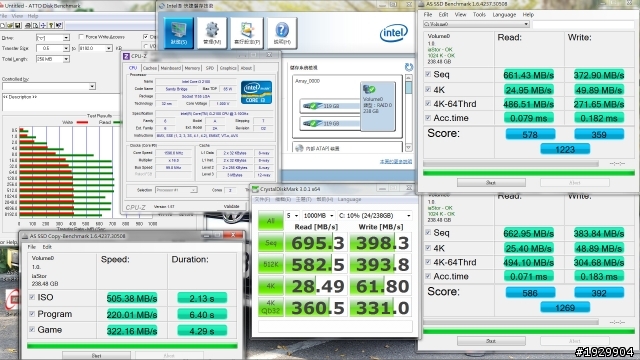
Task: Open the Language menu in CrystalDiskMark
Action: tap(349, 200)
